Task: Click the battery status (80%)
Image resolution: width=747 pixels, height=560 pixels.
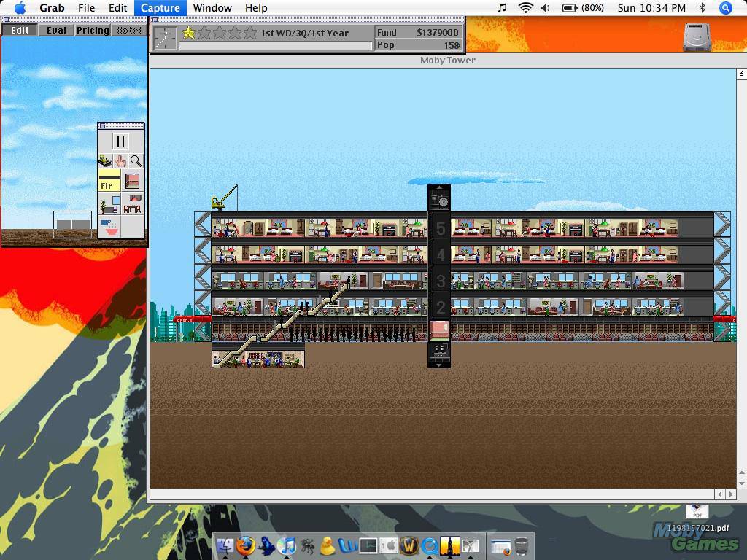Action: 583,7
